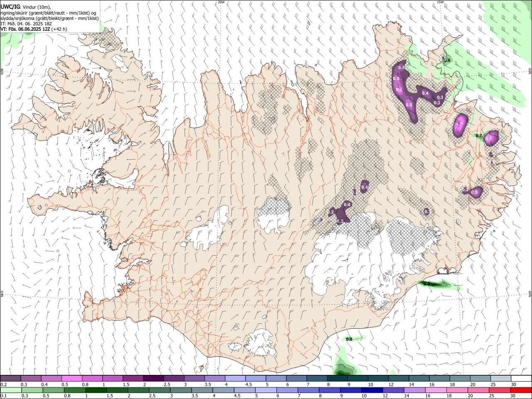
Task: Click the black '0.7' value in the east
Action: [478, 136]
